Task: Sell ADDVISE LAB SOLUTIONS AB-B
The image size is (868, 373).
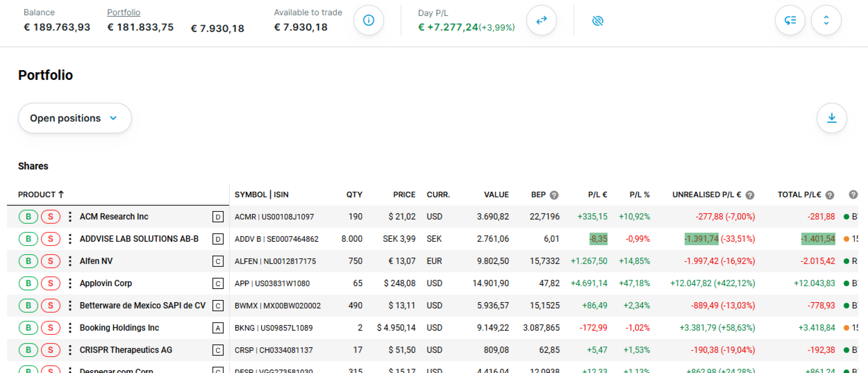Action: click(51, 239)
